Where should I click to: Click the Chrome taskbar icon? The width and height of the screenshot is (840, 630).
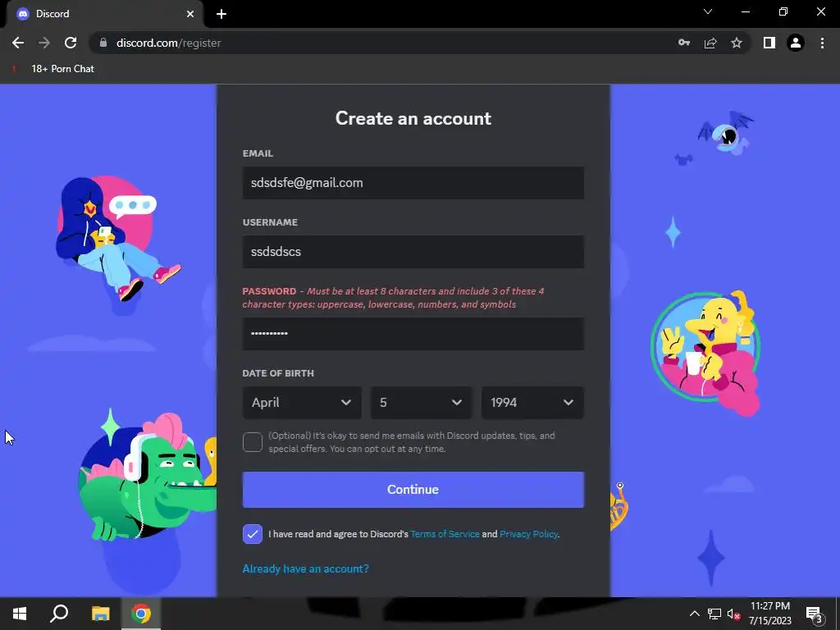pos(141,614)
